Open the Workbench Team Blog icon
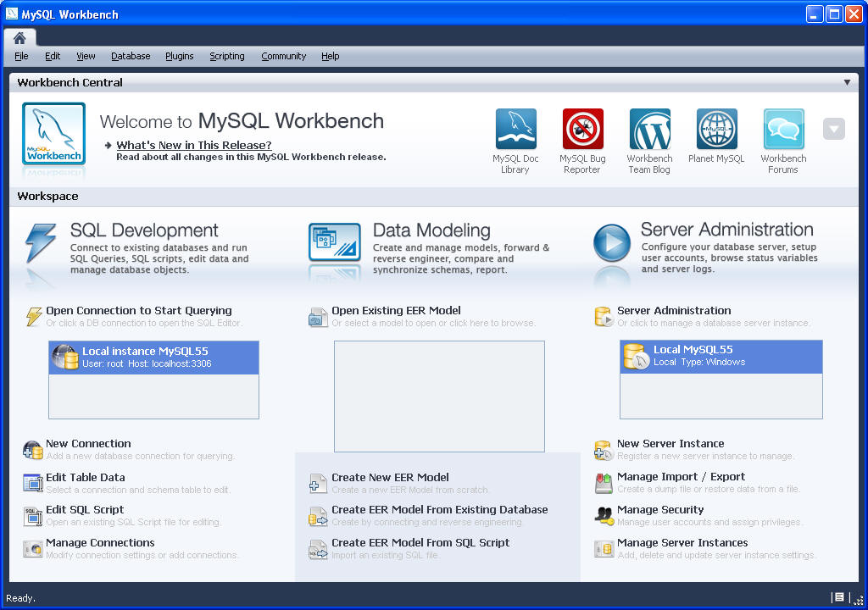The image size is (868, 610). point(649,130)
